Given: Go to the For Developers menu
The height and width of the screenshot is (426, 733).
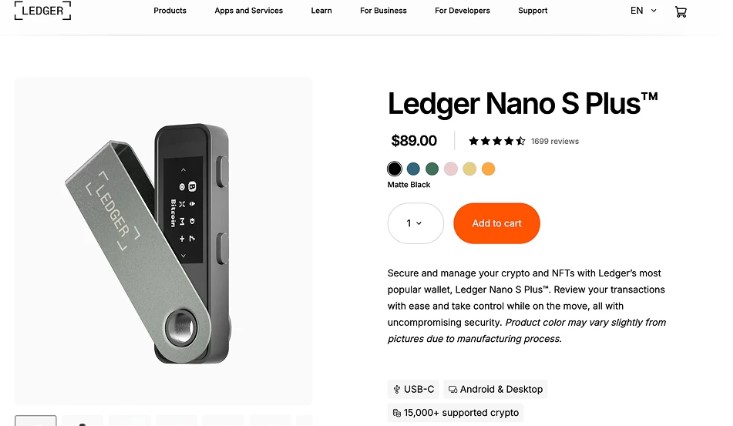Looking at the screenshot, I should (462, 11).
